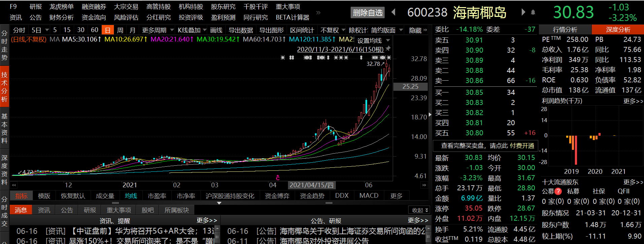Toggle the MACD indicator

(369, 196)
